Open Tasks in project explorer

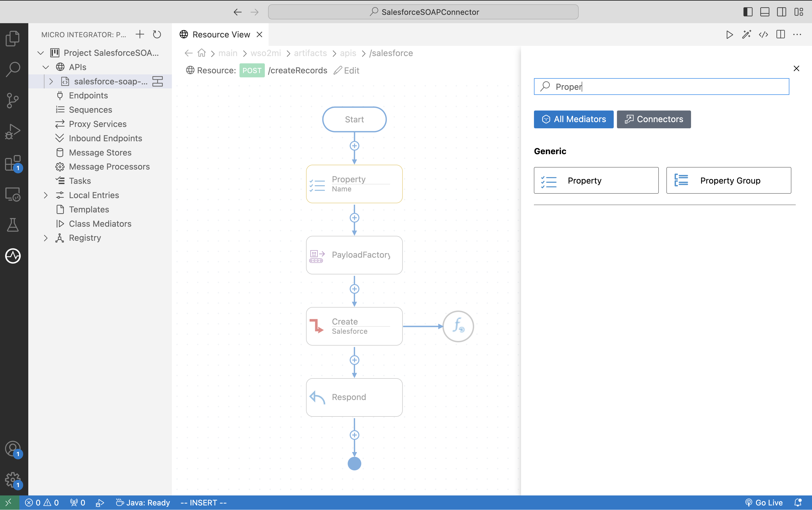80,181
